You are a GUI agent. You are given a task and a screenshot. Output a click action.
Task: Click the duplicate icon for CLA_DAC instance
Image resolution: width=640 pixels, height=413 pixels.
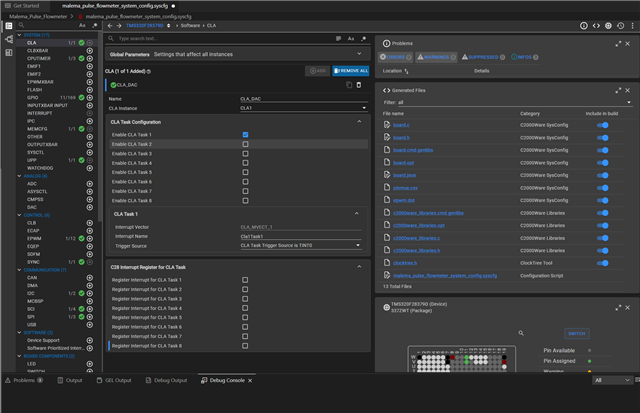point(348,86)
